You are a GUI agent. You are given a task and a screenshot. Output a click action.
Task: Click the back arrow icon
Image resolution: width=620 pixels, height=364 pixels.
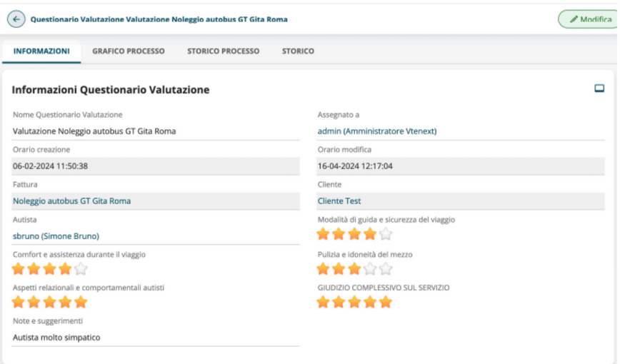tap(16, 19)
